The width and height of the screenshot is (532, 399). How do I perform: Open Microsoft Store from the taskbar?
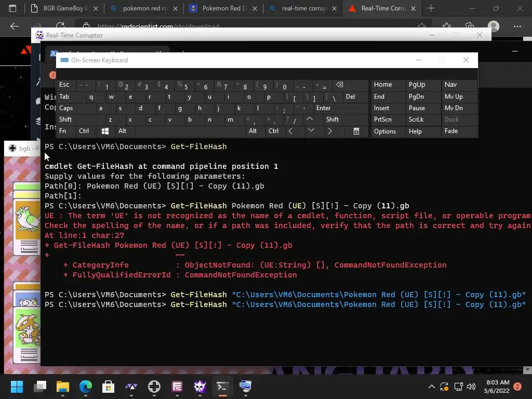pyautogui.click(x=108, y=387)
